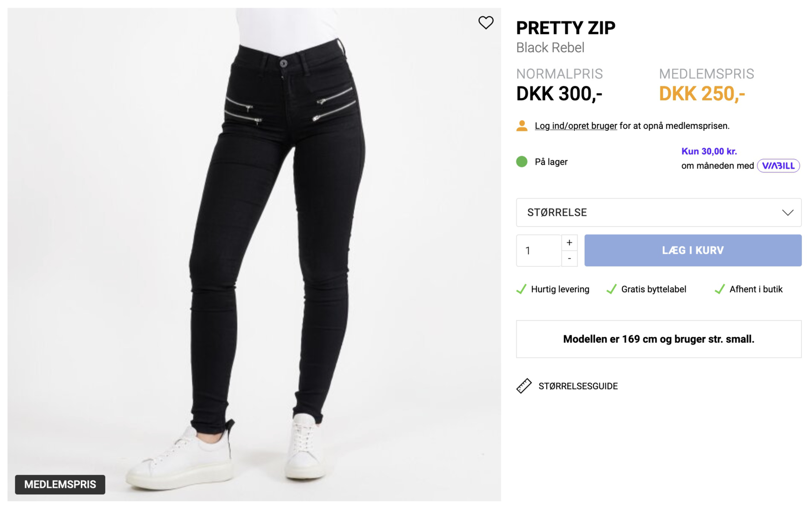Add item with LÆG I KURV button

pyautogui.click(x=693, y=250)
